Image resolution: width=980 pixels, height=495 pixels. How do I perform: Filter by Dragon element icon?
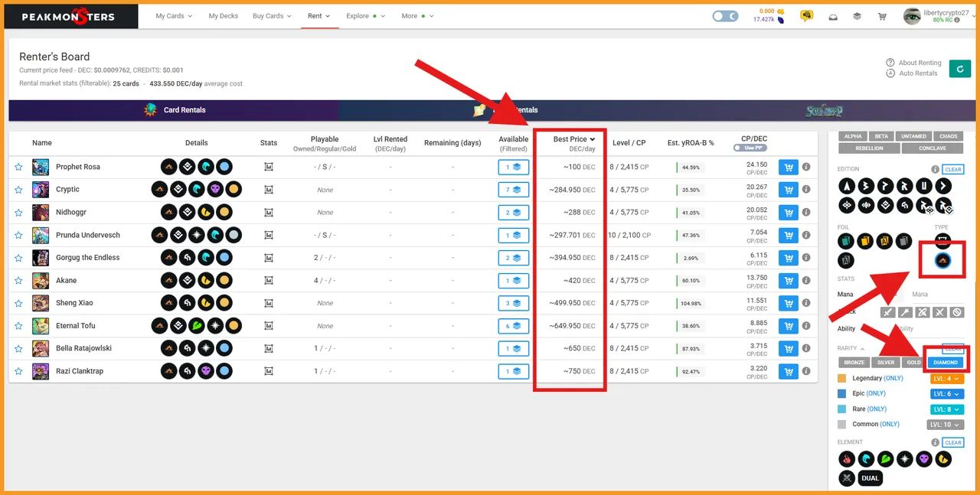[944, 459]
